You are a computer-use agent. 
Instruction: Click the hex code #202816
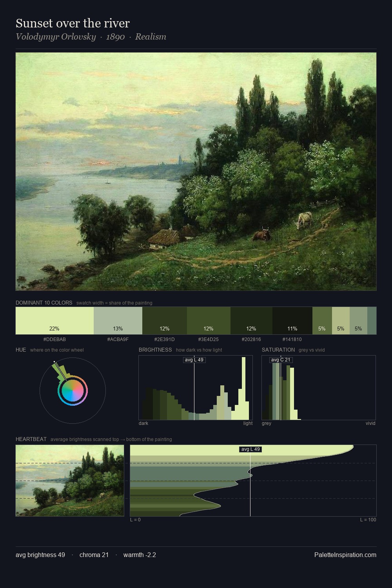tap(251, 339)
